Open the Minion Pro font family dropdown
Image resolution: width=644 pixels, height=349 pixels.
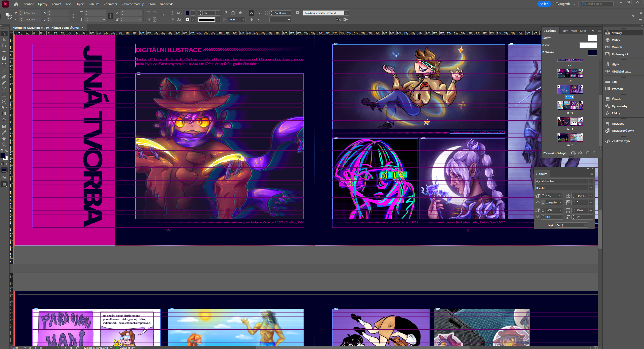pos(591,181)
